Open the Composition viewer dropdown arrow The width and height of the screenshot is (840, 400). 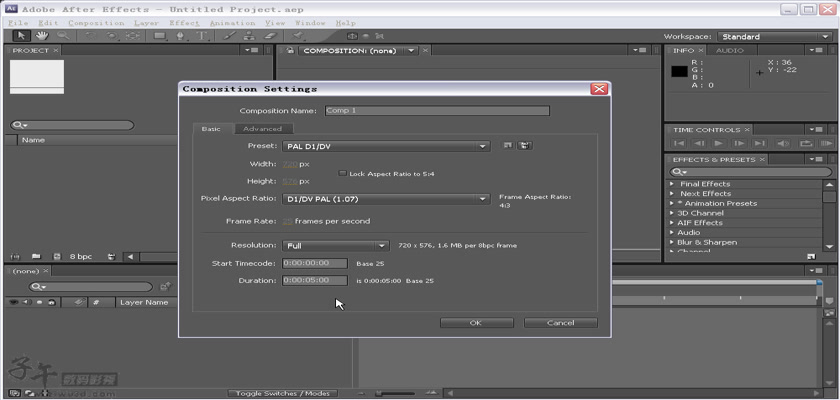411,50
